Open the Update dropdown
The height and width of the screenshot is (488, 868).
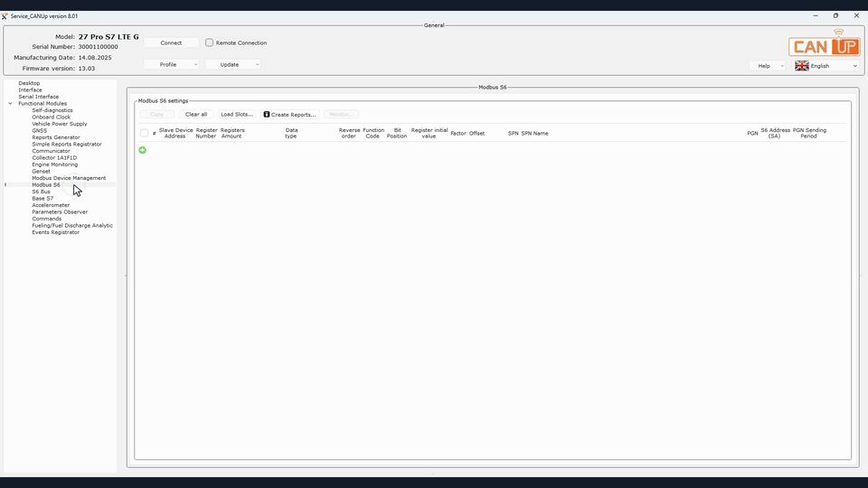232,65
